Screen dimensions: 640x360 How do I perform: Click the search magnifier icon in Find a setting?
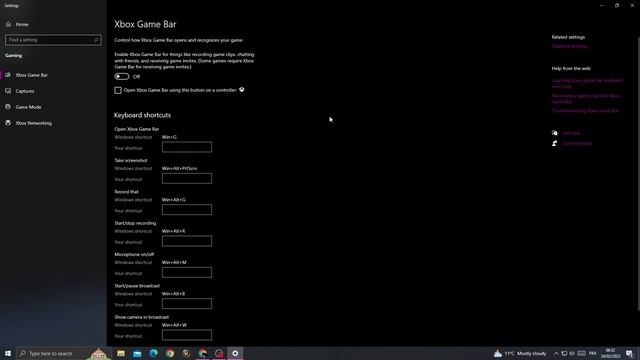(x=96, y=40)
